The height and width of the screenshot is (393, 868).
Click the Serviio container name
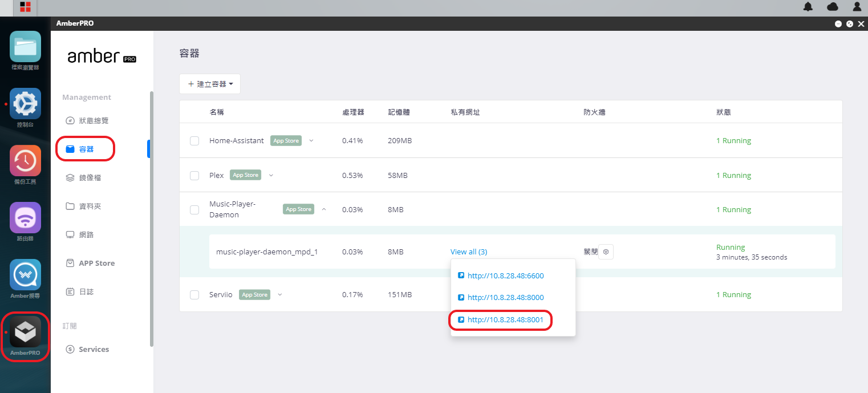[221, 295]
